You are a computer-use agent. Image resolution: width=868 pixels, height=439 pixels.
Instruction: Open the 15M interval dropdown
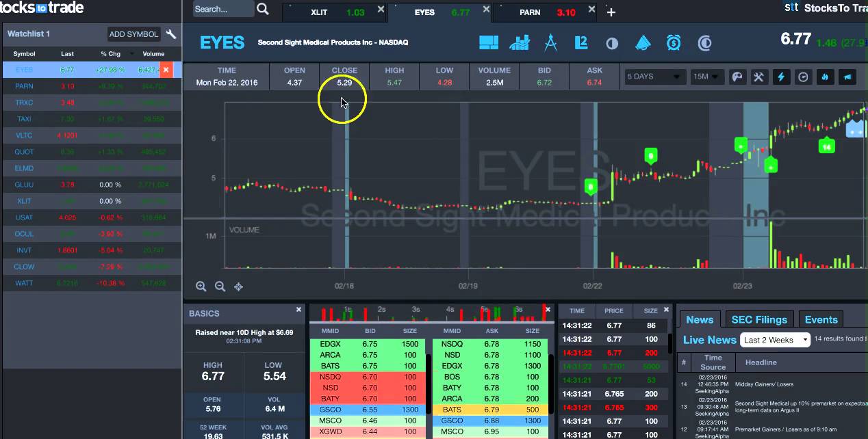click(x=706, y=77)
